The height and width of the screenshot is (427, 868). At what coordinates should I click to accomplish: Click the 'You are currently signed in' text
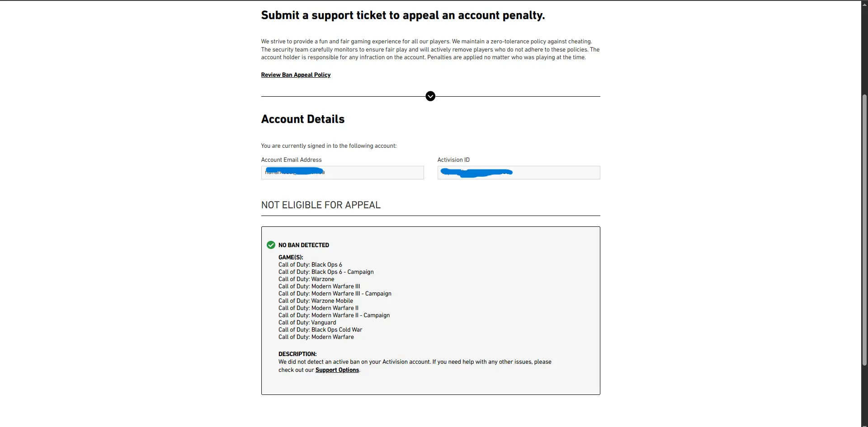(329, 146)
